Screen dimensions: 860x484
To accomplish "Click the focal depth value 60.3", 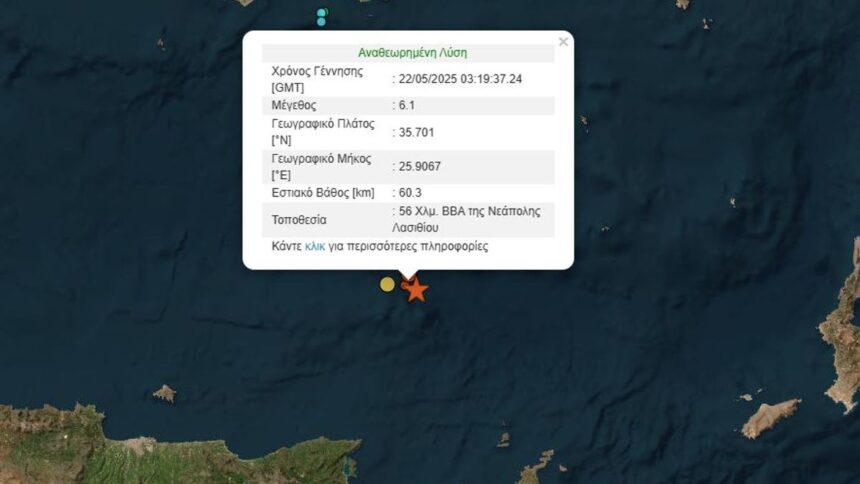I will click(410, 193).
